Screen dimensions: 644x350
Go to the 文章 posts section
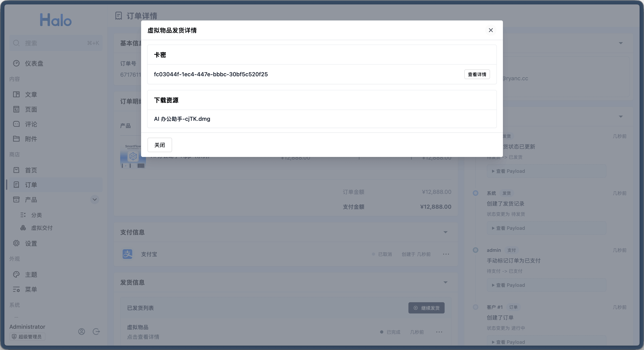[31, 95]
